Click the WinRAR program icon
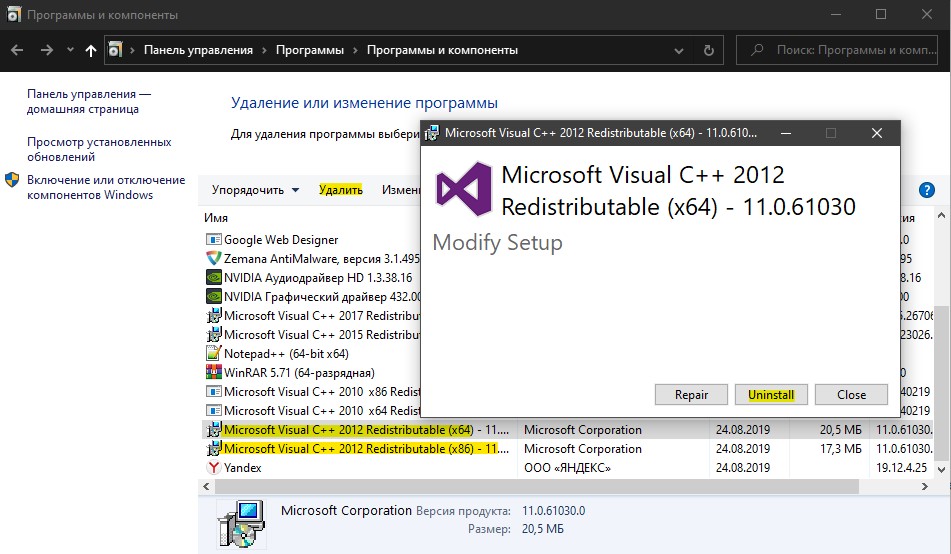The image size is (951, 554). coord(213,373)
